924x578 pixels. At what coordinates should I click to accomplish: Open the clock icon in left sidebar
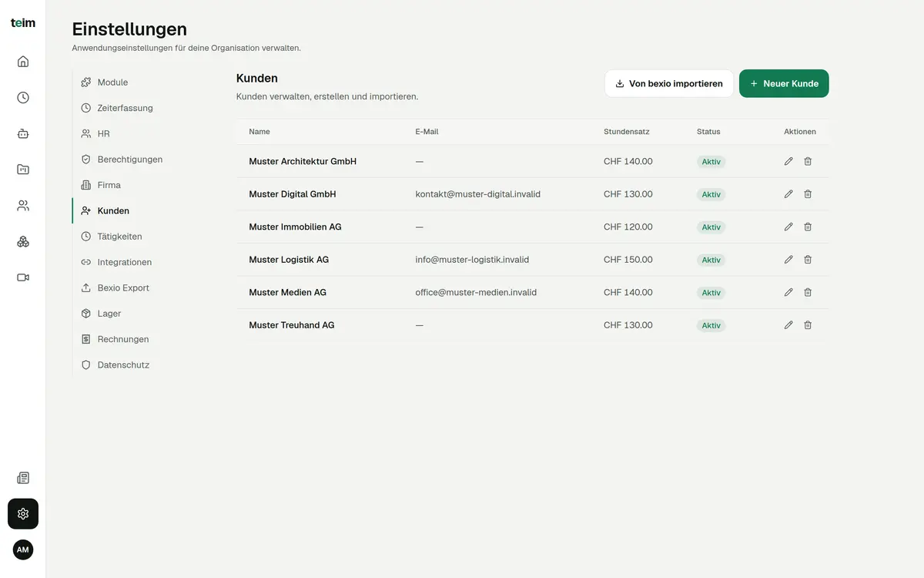(23, 98)
